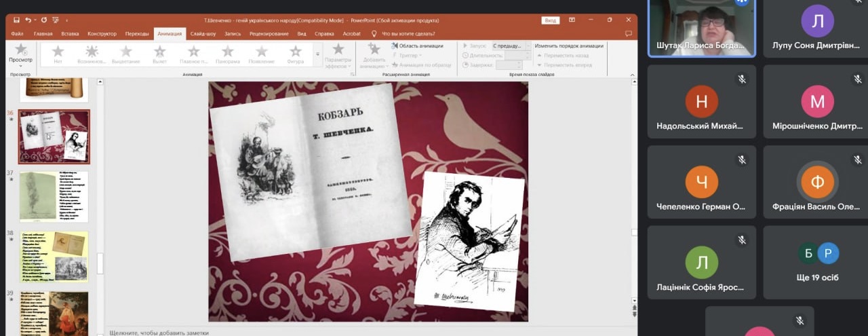
Task: Select the Анимация ribbon tab
Action: [170, 33]
